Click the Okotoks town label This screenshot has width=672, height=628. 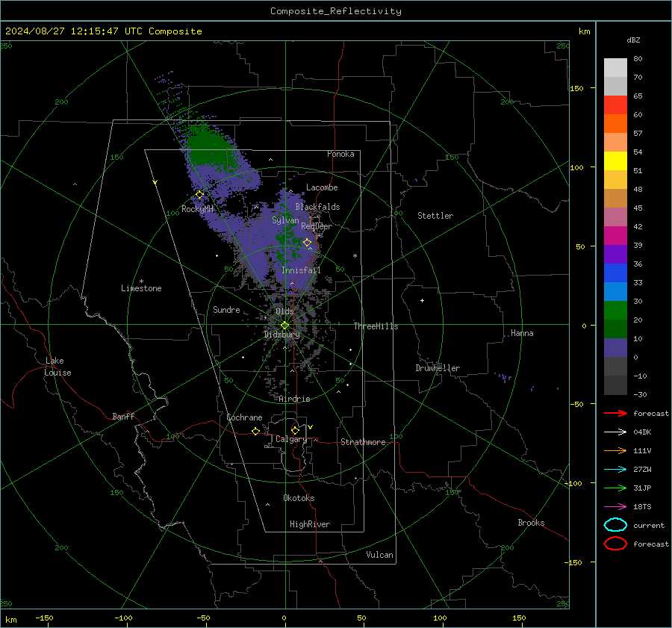coord(299,498)
